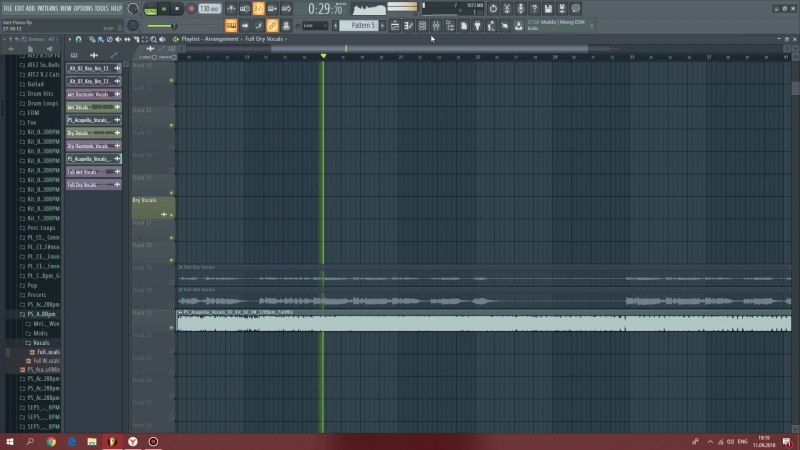Open the FILE menu
This screenshot has width=800, height=450.
(8, 9)
